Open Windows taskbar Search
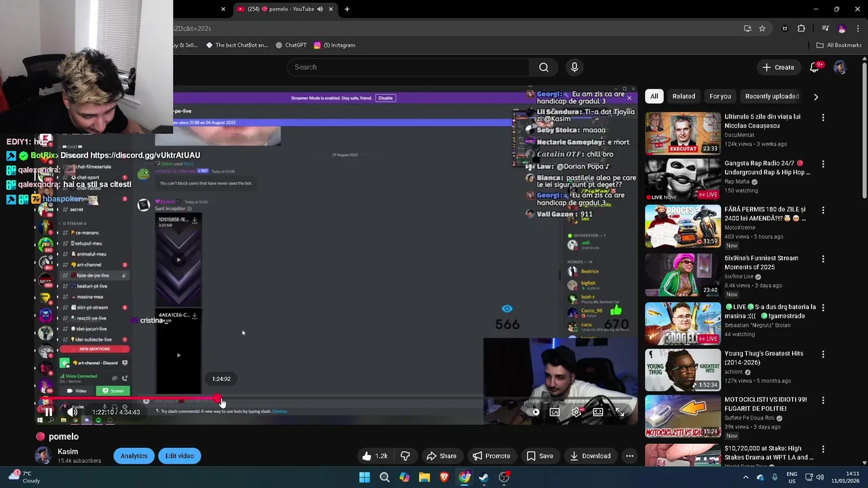 384,477
